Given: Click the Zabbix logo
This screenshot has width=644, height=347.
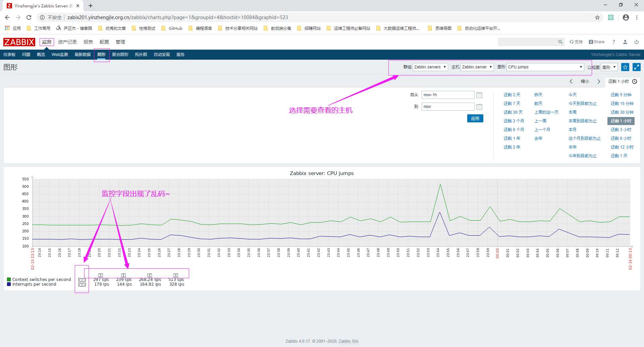Looking at the screenshot, I should 19,42.
